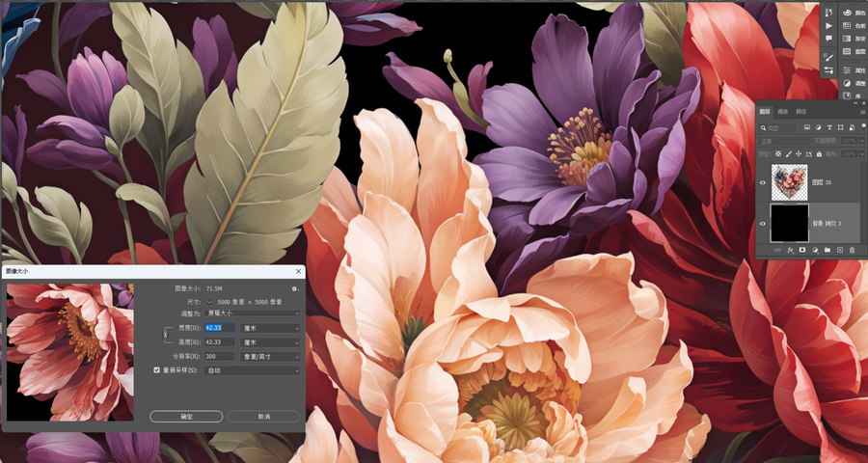This screenshot has width=868, height=463.
Task: Lock transparent pixels checkerboard icon
Action: 777,153
